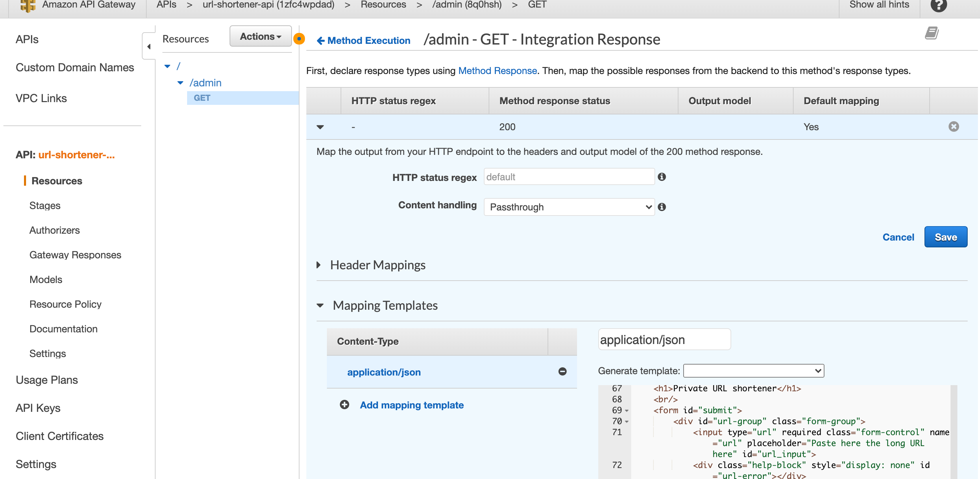The height and width of the screenshot is (479, 980).
Task: Click the plus icon for adding template
Action: (344, 405)
